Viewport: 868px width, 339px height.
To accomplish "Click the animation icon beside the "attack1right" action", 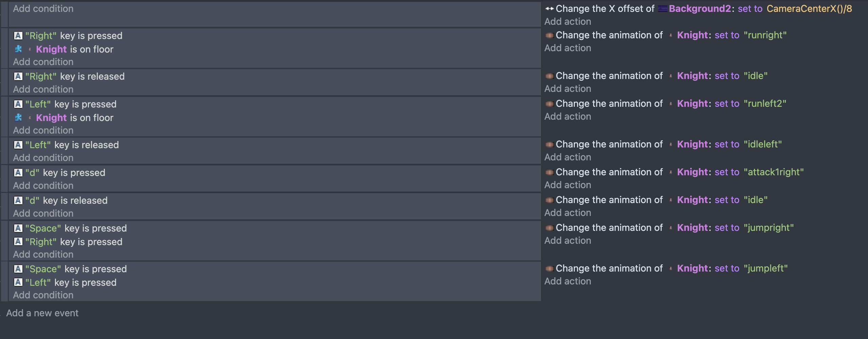I will pos(549,172).
